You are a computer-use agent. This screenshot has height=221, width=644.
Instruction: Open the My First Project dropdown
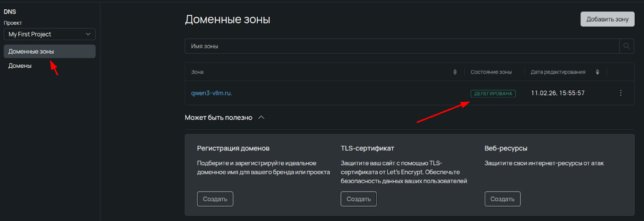pos(49,34)
